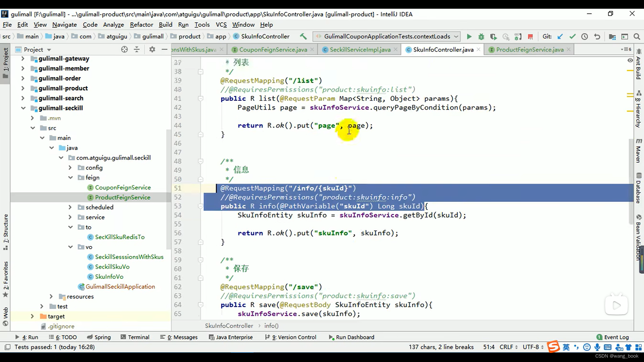Click Git rollback undo arrow icon
The height and width of the screenshot is (362, 644).
[x=597, y=37]
